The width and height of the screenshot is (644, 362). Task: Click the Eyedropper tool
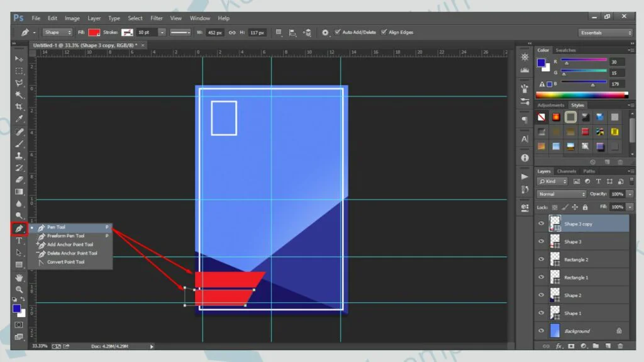[x=19, y=120]
